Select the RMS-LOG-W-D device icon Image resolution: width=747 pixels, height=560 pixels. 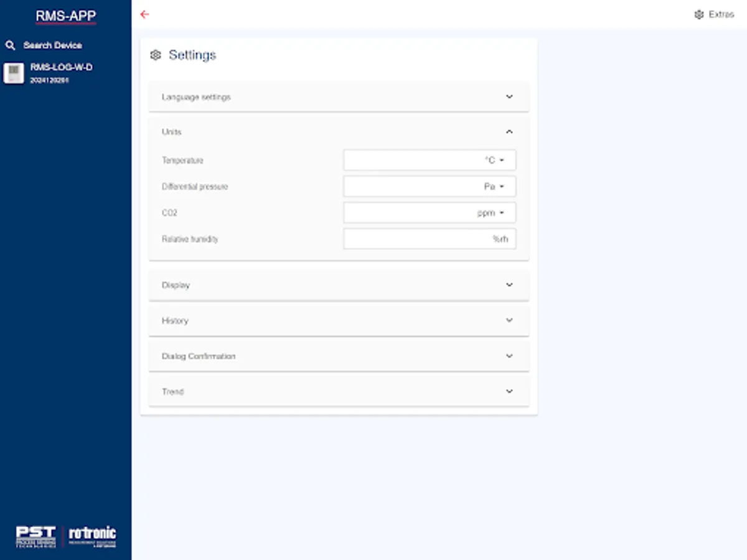(x=14, y=72)
